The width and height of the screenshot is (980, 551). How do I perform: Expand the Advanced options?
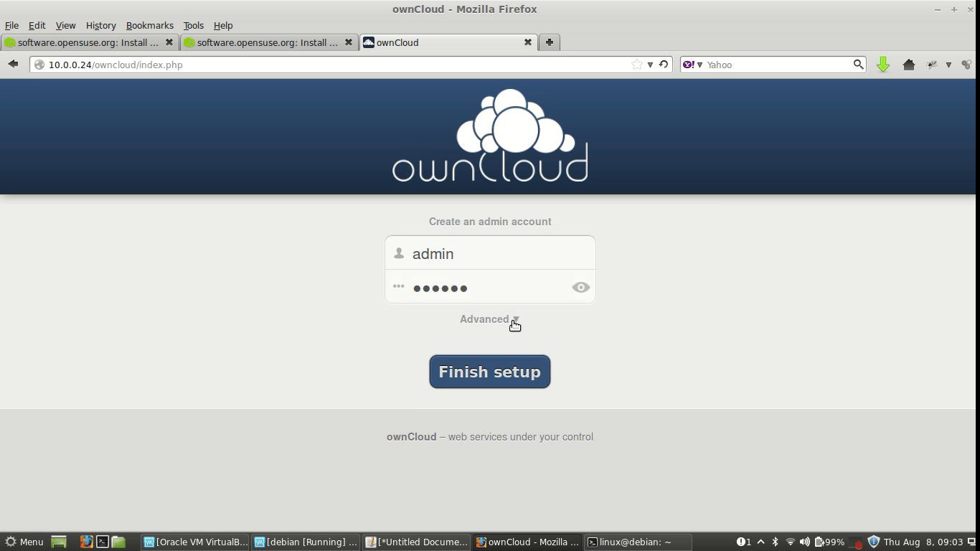pos(490,319)
